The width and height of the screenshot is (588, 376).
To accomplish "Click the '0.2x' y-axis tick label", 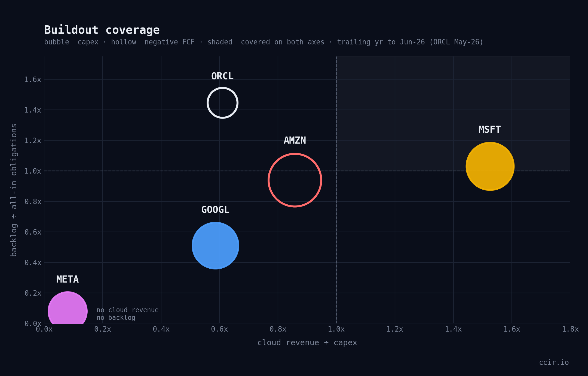I will click(33, 293).
